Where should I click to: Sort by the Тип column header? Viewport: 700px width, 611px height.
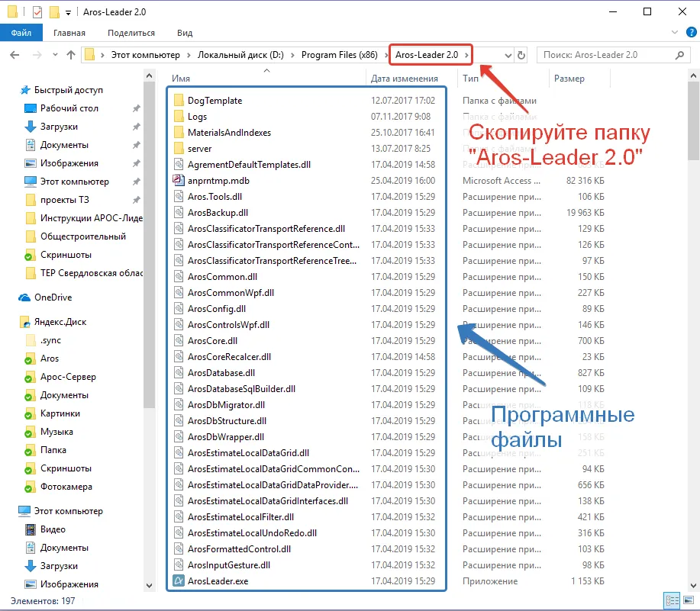470,78
